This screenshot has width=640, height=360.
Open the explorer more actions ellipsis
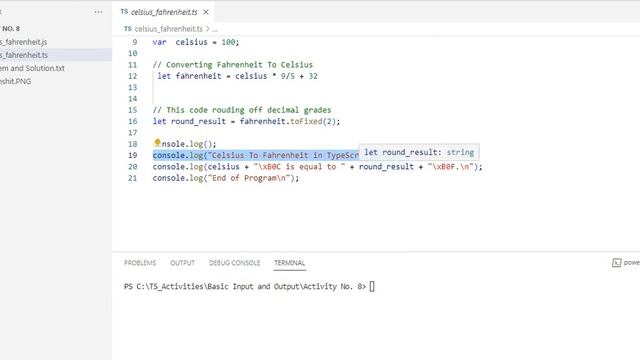coord(98,12)
